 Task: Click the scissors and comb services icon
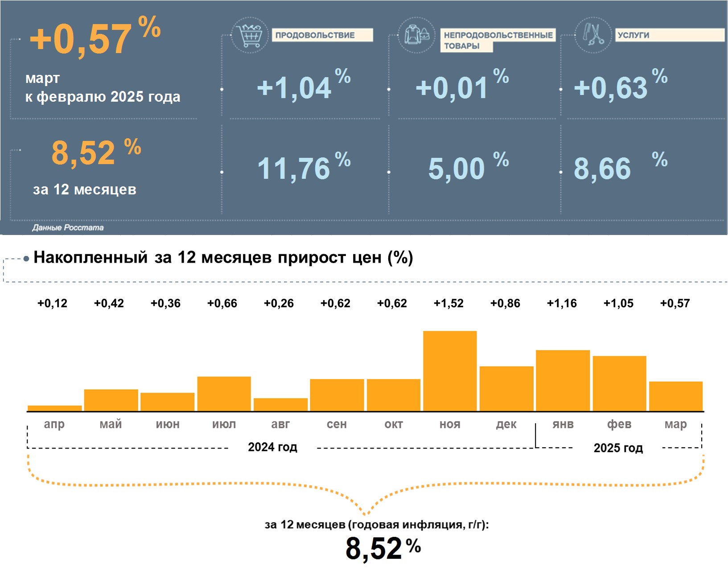coord(593,35)
